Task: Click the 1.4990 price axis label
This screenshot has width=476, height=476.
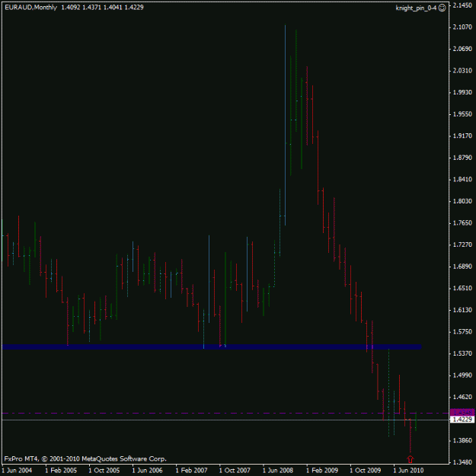Action: tap(462, 375)
